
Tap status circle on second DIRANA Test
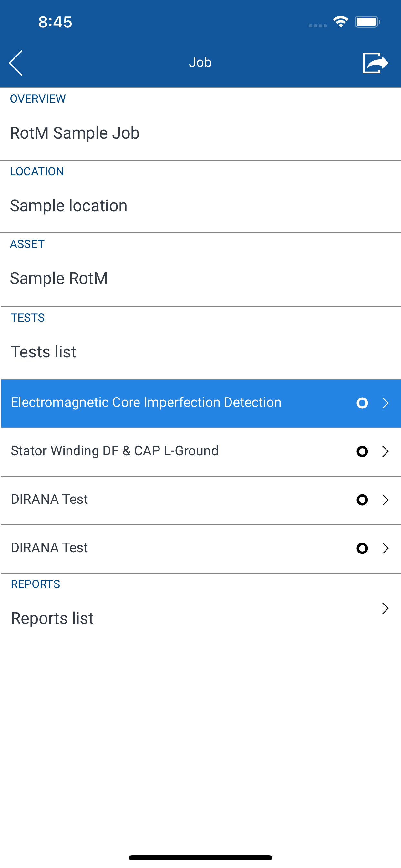pyautogui.click(x=362, y=549)
